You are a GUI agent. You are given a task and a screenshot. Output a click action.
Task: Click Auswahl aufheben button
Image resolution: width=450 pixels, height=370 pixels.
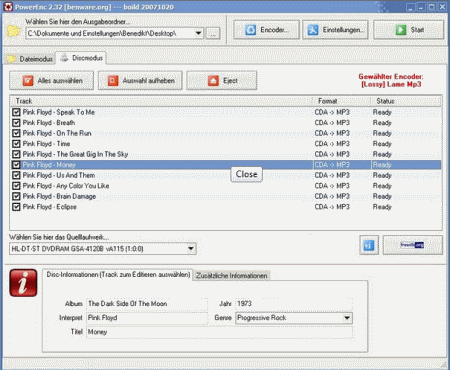(x=140, y=81)
